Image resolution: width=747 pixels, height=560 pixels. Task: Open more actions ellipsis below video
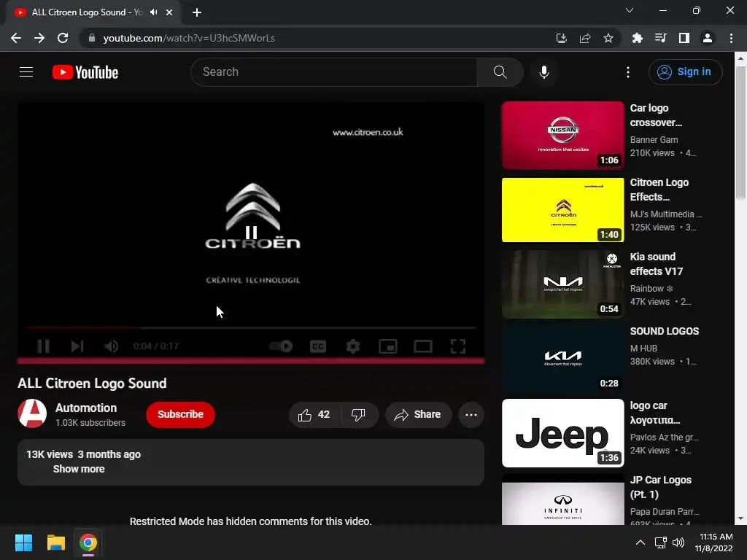click(x=471, y=415)
